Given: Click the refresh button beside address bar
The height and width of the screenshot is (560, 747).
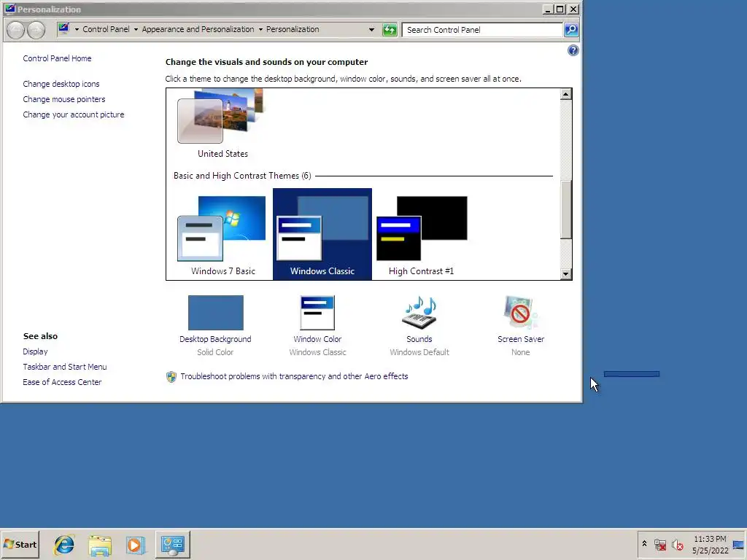Looking at the screenshot, I should [390, 30].
